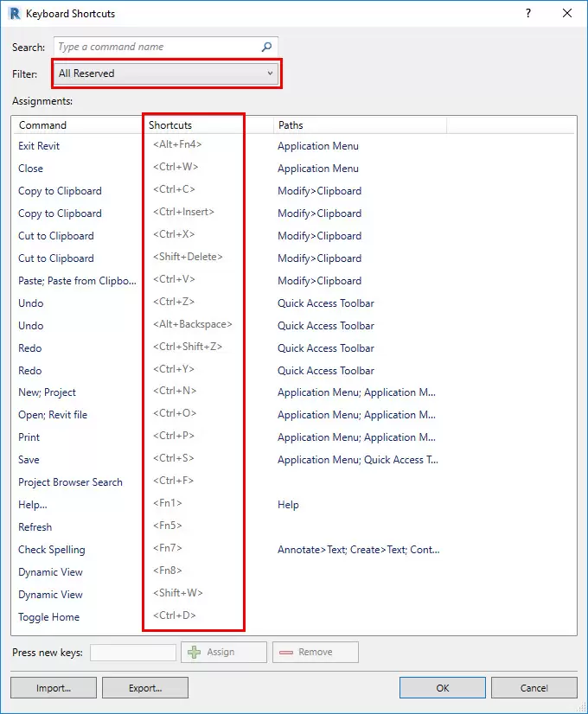Sort by the Command column header
Screen dimensions: 588x714
(42, 125)
